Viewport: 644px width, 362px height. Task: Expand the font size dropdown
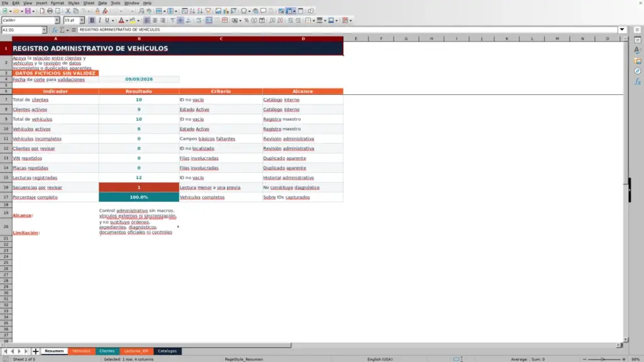click(82, 20)
